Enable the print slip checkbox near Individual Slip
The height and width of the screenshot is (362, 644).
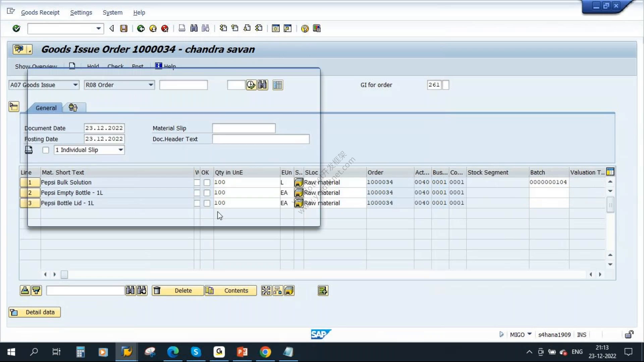tap(46, 150)
